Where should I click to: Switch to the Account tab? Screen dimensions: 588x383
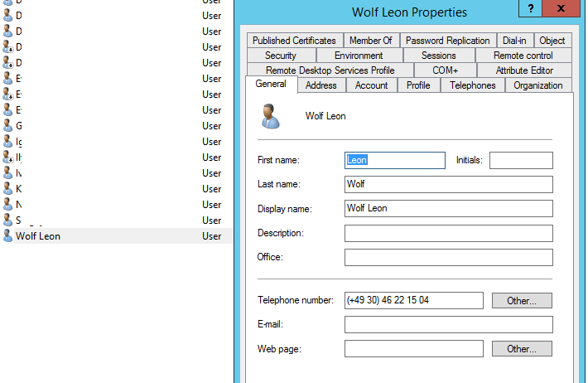(372, 85)
